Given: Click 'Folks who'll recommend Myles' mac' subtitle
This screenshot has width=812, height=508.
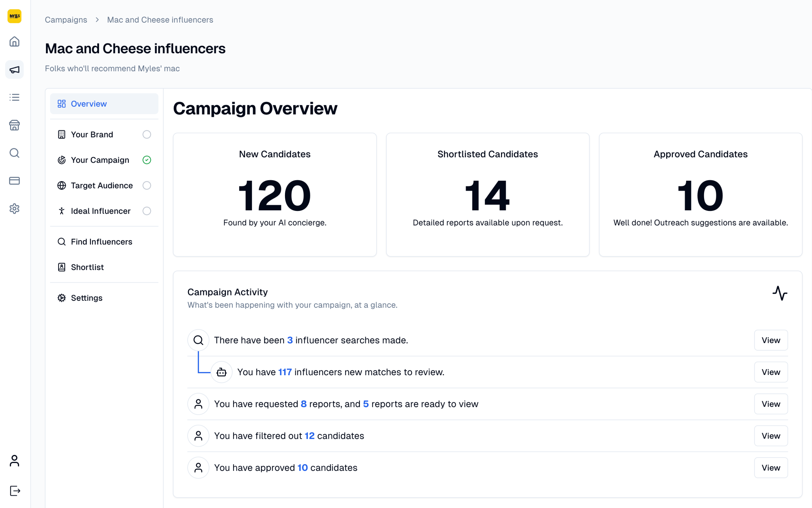Looking at the screenshot, I should point(112,69).
